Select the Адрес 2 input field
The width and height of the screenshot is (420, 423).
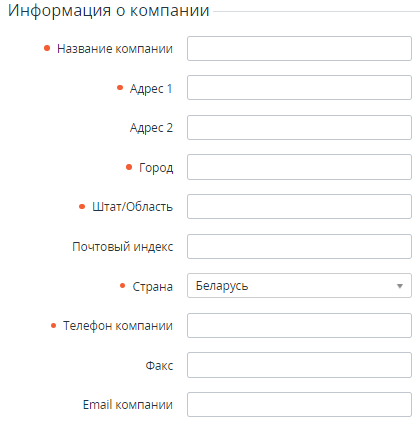[x=299, y=127]
